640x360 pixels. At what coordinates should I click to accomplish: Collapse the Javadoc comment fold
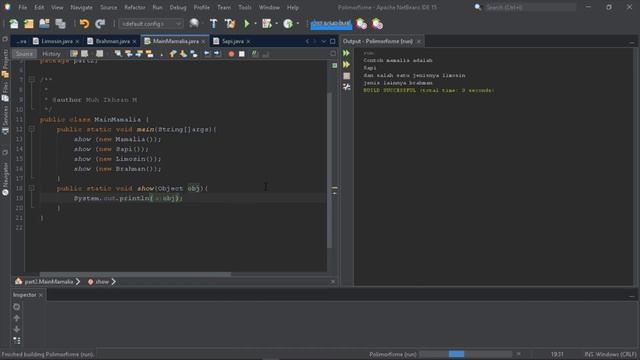coord(31,80)
